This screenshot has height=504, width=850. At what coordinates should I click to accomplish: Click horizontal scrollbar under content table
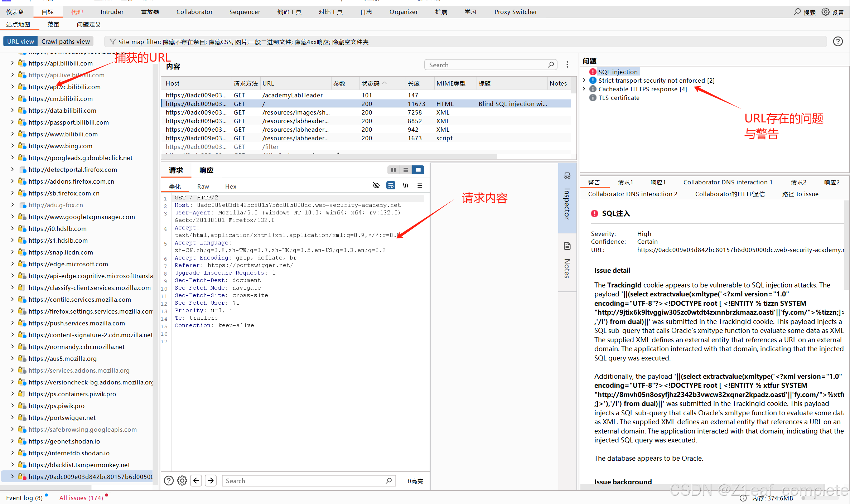click(x=329, y=157)
